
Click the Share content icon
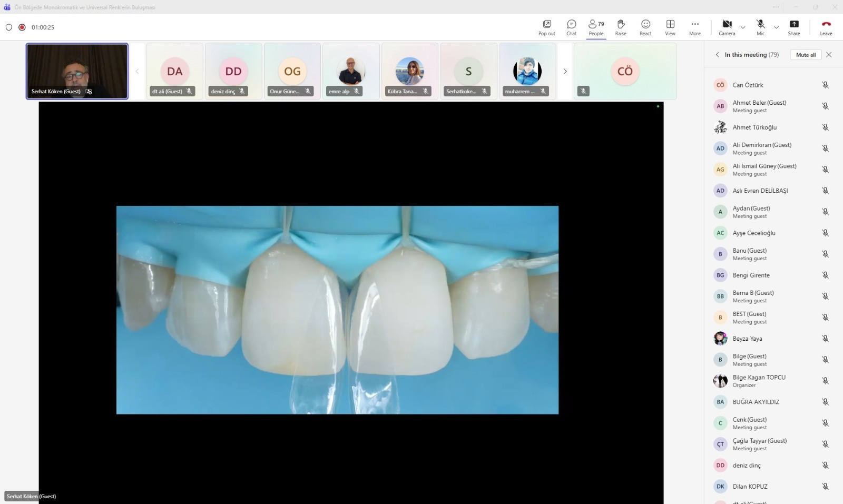[x=793, y=27]
